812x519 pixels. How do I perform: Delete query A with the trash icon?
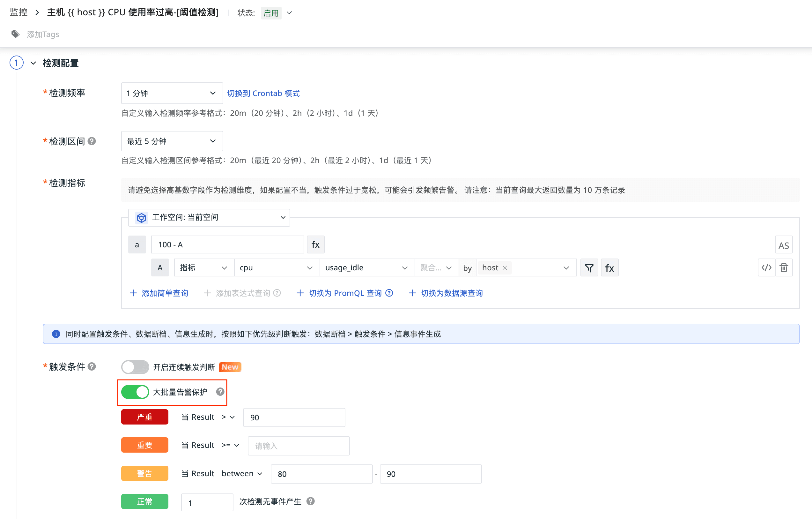coord(784,267)
